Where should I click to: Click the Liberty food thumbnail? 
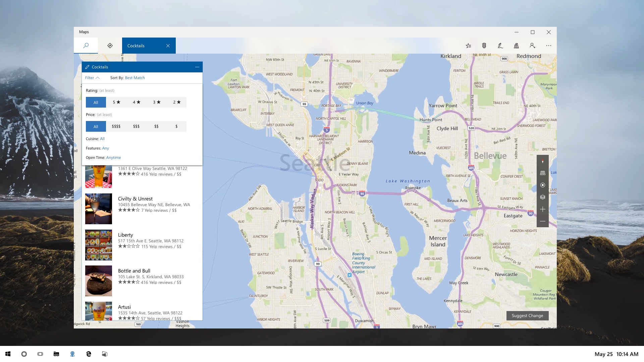99,245
